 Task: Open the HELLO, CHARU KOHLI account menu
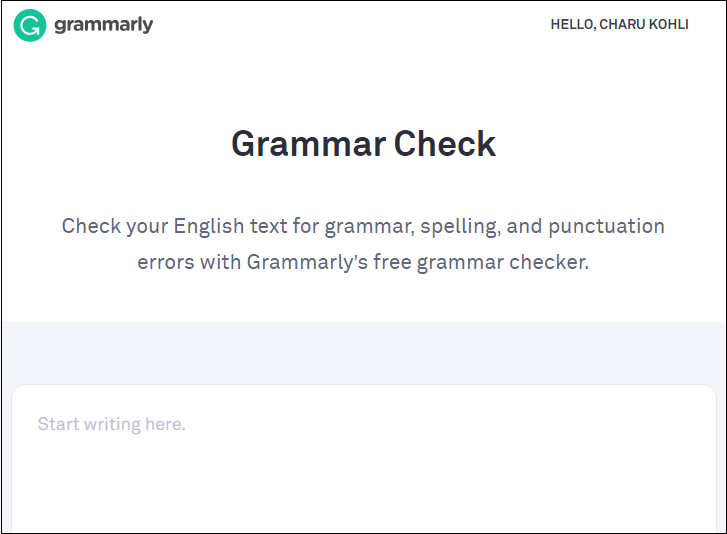pos(619,24)
